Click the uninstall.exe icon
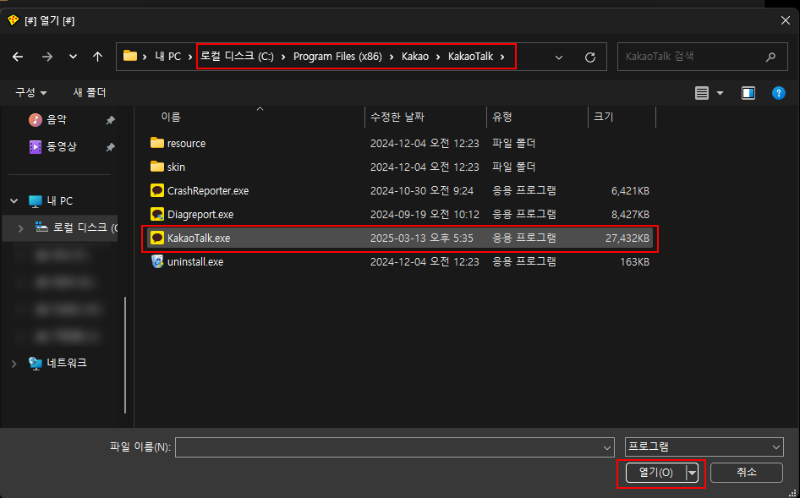 click(157, 261)
